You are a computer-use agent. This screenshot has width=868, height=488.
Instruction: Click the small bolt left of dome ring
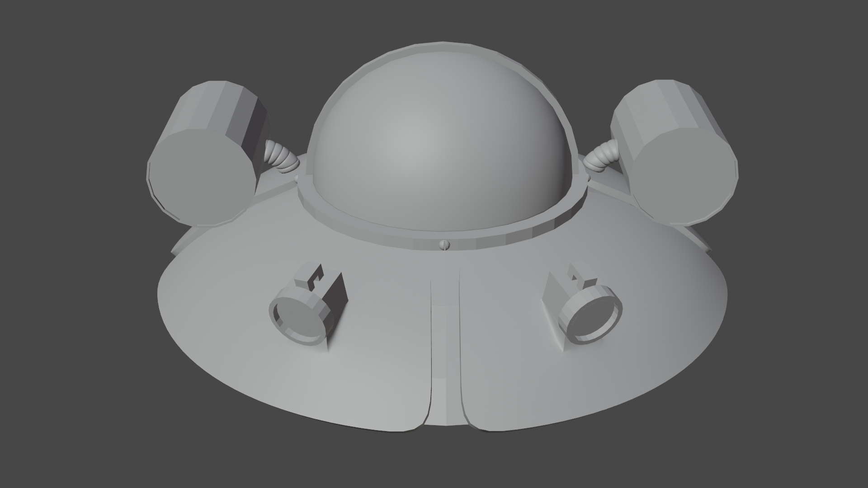pyautogui.click(x=297, y=178)
